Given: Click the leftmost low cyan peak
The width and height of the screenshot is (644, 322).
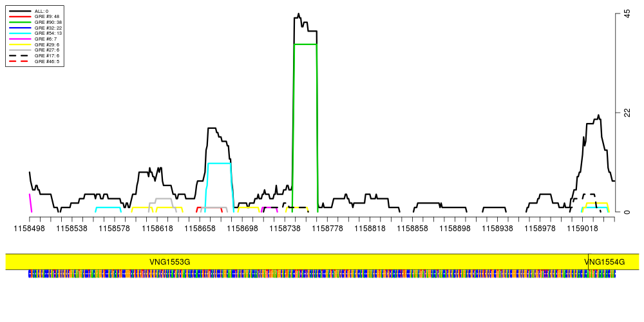Looking at the screenshot, I should click(x=108, y=207).
